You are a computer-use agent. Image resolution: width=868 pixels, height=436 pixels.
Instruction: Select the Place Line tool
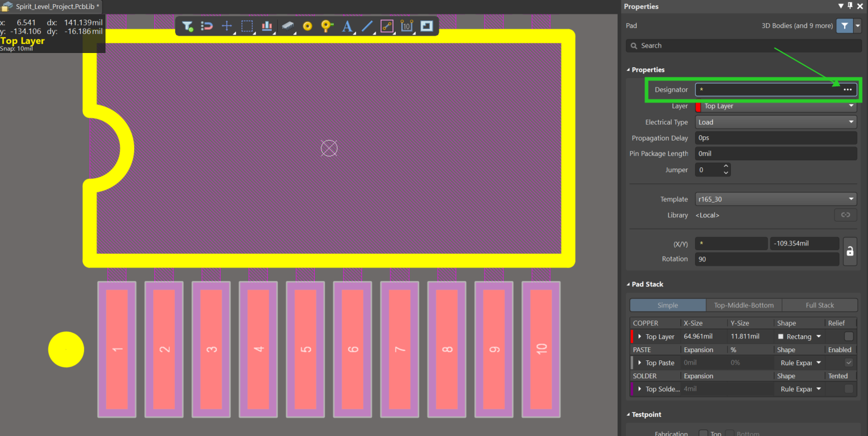point(367,26)
